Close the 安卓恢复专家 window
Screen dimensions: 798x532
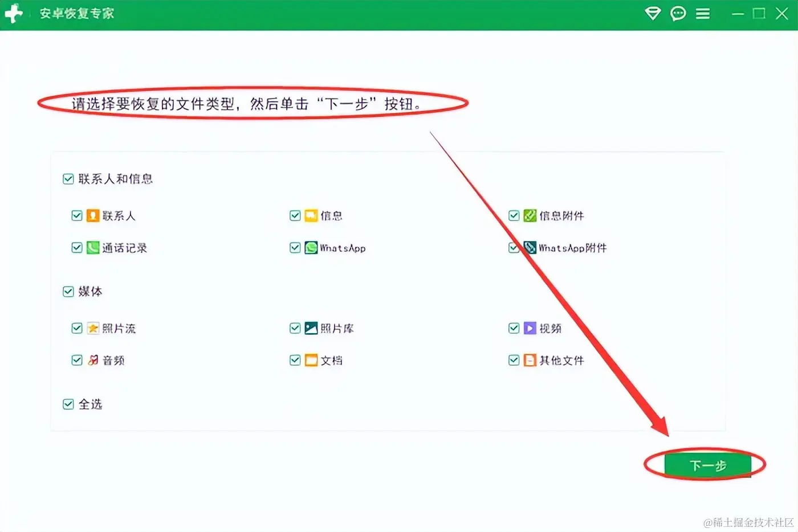tap(782, 13)
